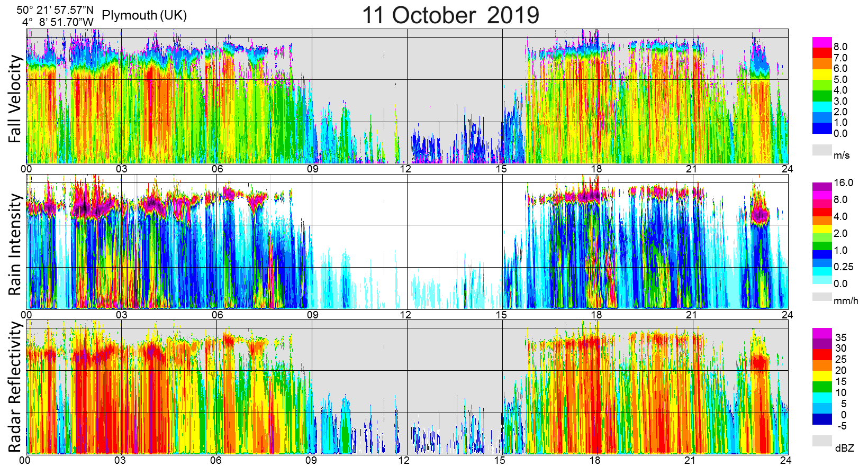868x476 pixels.
Task: Click the orange 4.0 swatch in Rain Intensity legend
Action: [822, 221]
